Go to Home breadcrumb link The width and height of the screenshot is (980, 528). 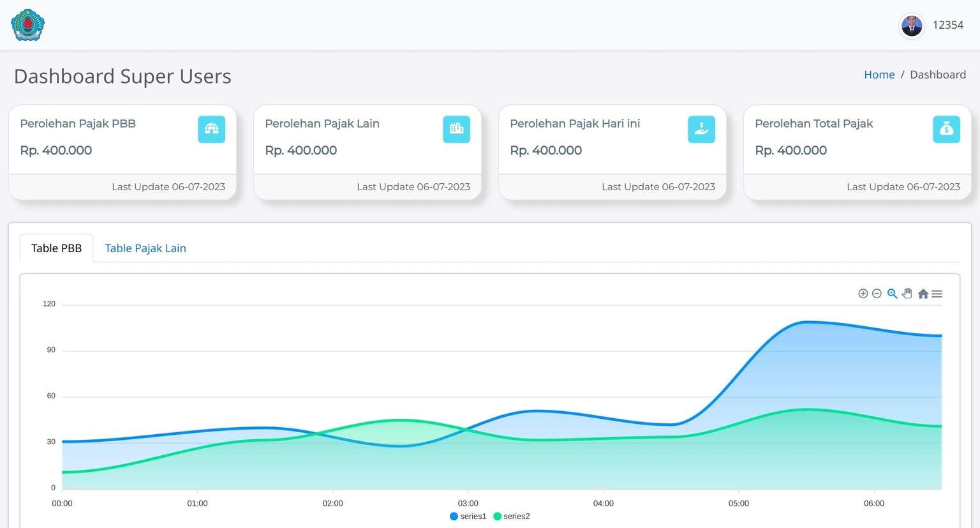879,75
